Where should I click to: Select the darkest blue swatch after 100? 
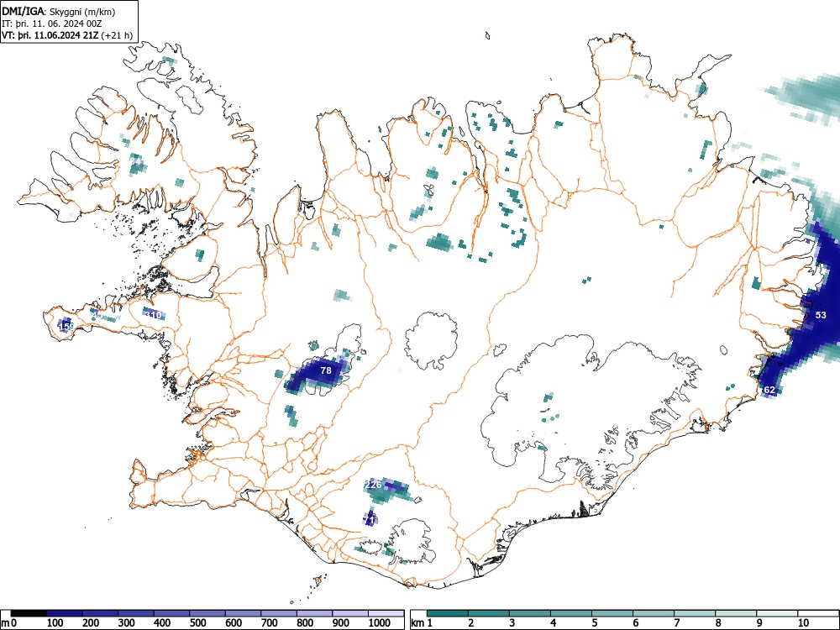coord(65,613)
